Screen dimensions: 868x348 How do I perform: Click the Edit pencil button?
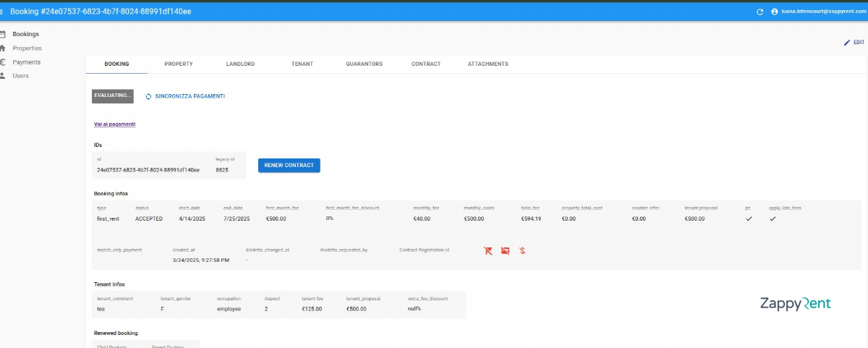(x=854, y=43)
